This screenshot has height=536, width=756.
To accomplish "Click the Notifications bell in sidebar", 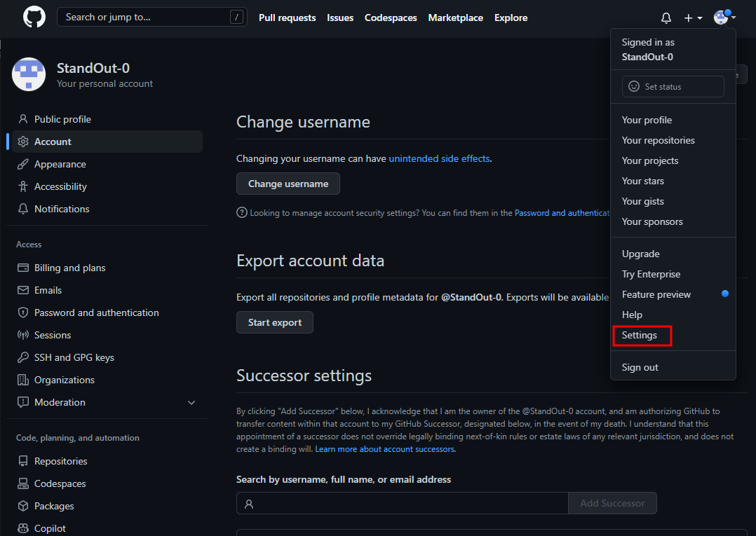I will [x=22, y=209].
